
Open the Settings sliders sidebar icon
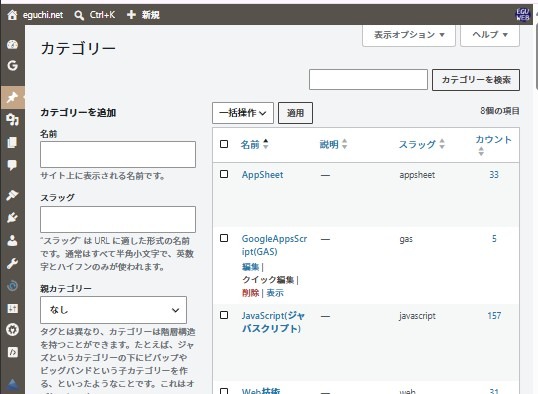pos(12,308)
